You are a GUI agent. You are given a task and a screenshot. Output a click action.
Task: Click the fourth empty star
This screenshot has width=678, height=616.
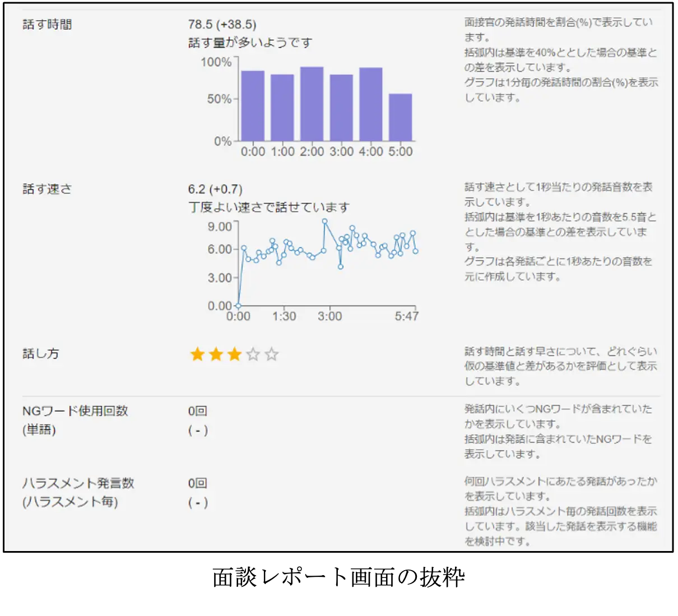coord(253,354)
